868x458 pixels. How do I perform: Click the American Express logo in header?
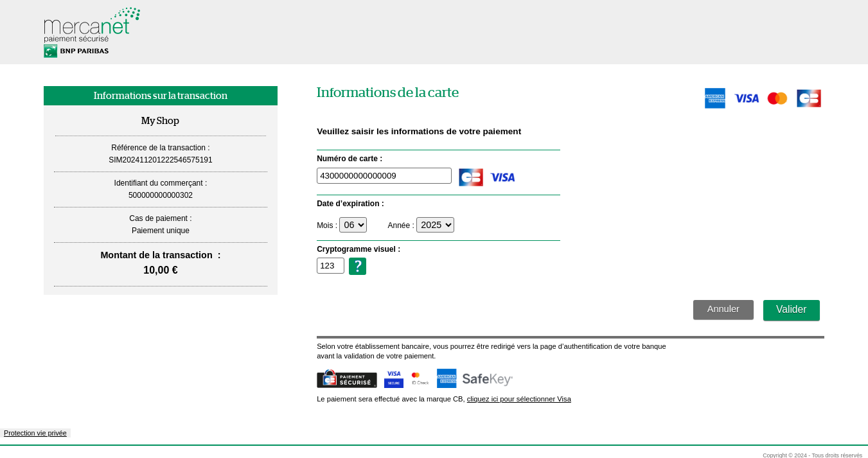coord(714,98)
